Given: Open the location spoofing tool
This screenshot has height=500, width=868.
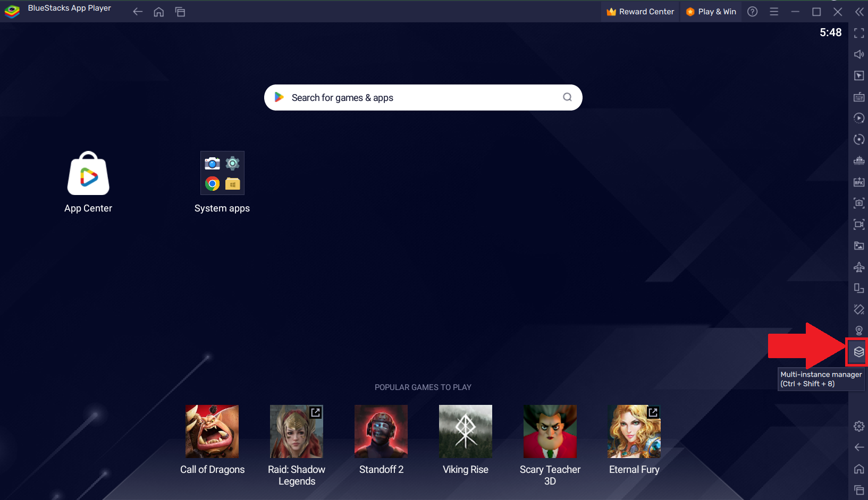Looking at the screenshot, I should point(859,330).
